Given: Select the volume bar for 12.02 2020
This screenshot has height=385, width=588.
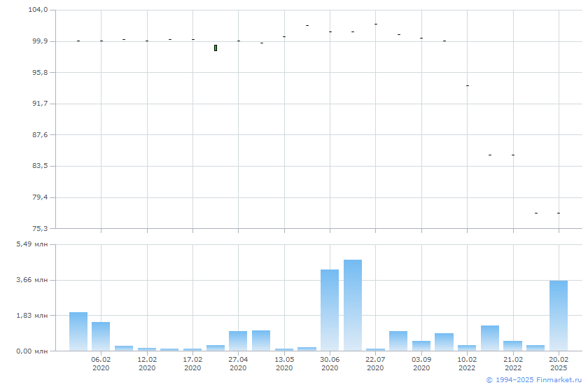Looking at the screenshot, I should (x=147, y=349).
